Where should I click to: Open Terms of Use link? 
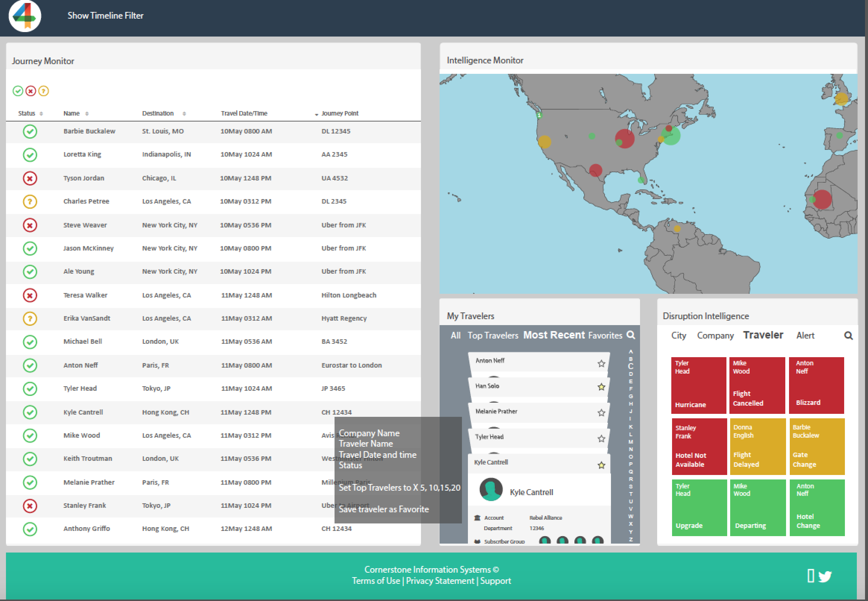click(376, 581)
